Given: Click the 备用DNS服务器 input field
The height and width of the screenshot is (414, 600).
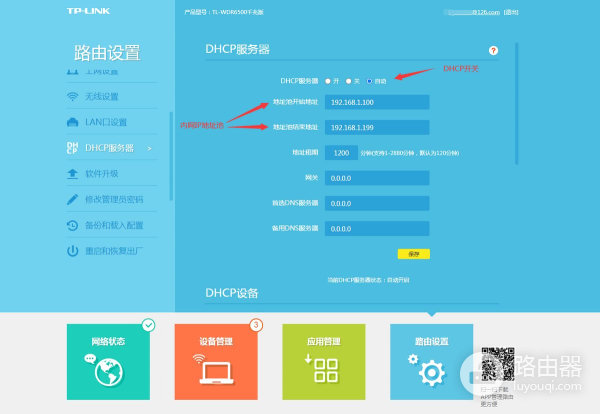Looking at the screenshot, I should click(x=377, y=228).
